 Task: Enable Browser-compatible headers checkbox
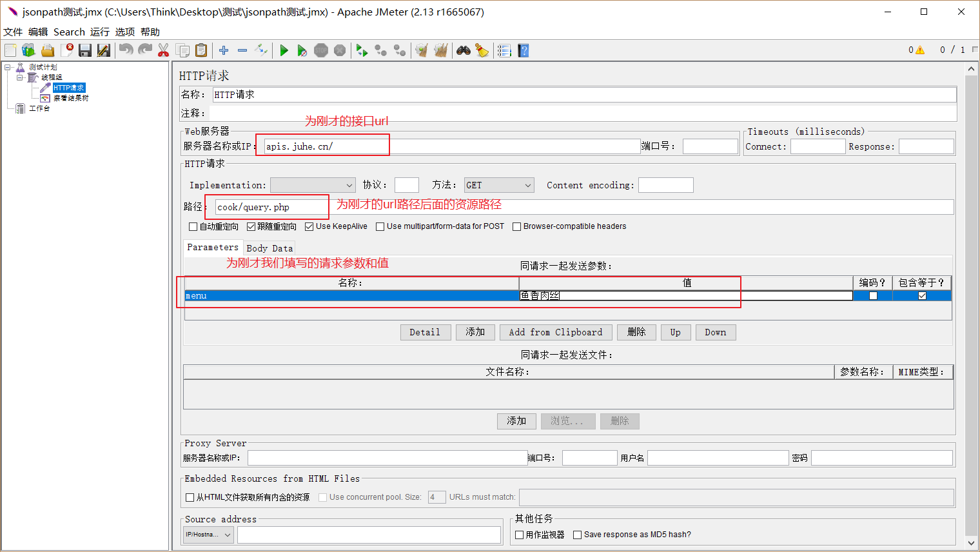click(x=516, y=226)
